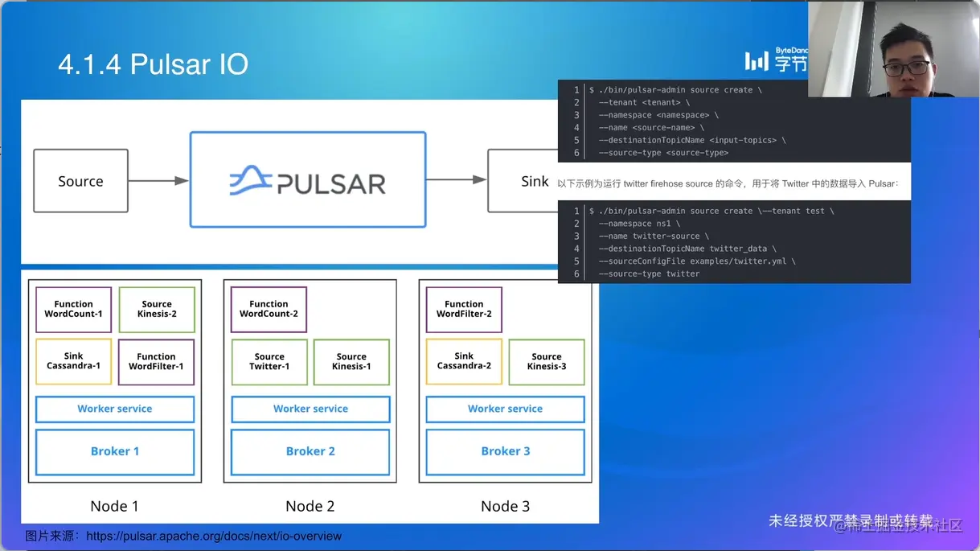
Task: Click the 'Sink' box right of Pulsar
Action: tap(523, 181)
